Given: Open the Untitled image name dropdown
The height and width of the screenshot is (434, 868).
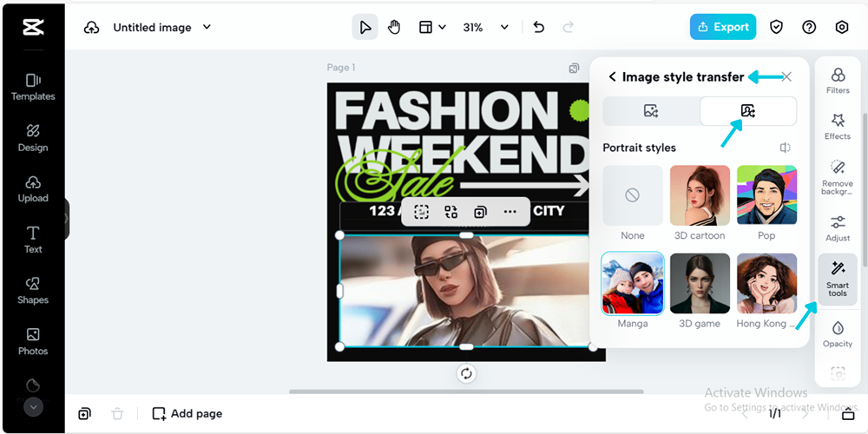Looking at the screenshot, I should tap(207, 27).
